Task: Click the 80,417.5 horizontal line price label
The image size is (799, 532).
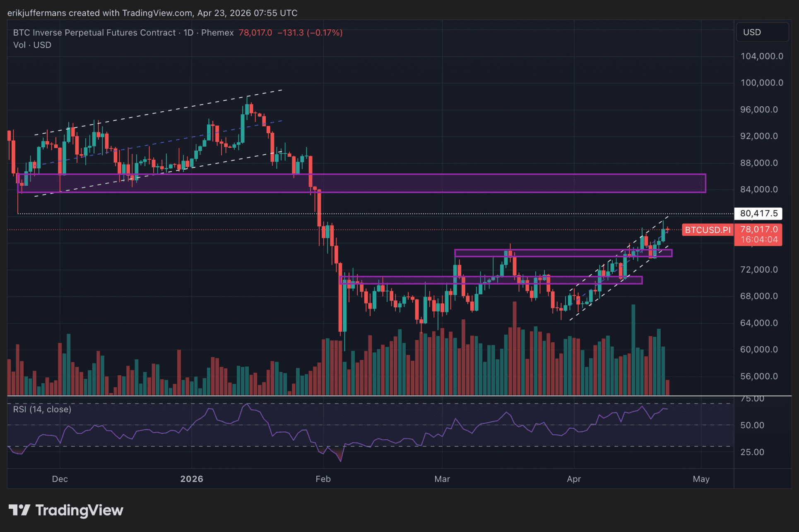Action: tap(758, 213)
